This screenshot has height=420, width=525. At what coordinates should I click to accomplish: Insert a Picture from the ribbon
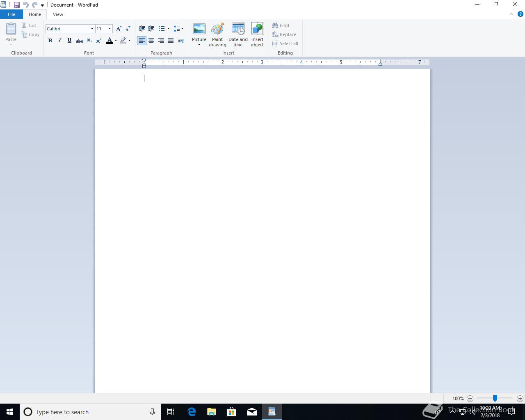coord(199,32)
